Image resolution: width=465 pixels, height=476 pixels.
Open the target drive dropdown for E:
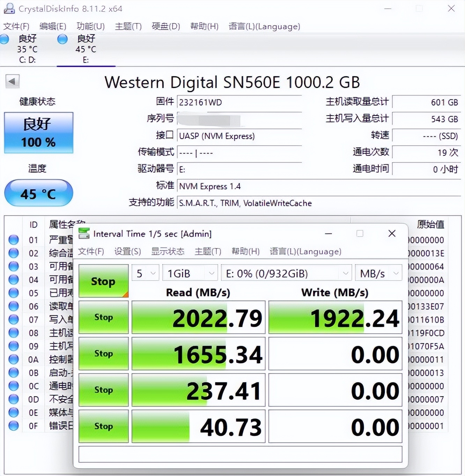click(286, 273)
